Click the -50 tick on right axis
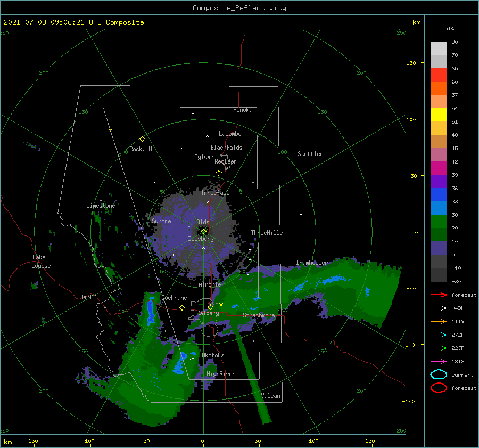Image resolution: width=479 pixels, height=448 pixels. click(x=411, y=288)
